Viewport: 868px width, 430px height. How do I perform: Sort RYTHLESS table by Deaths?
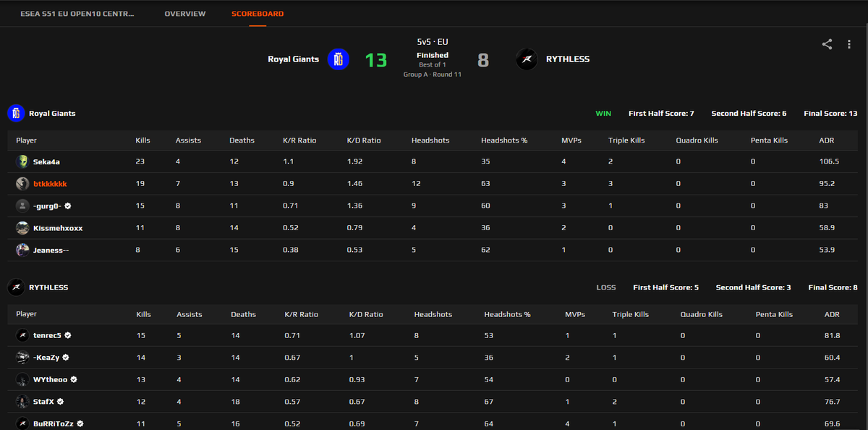coord(243,314)
